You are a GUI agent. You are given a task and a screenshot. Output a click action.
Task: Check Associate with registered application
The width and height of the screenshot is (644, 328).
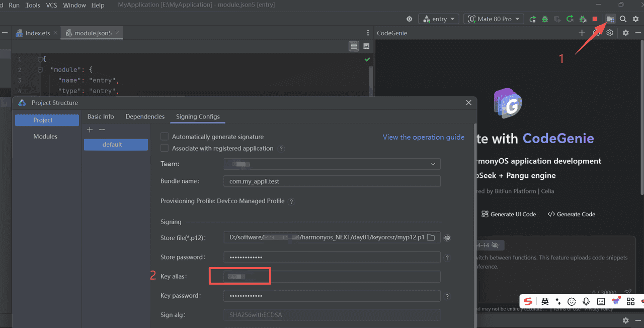[x=164, y=149]
